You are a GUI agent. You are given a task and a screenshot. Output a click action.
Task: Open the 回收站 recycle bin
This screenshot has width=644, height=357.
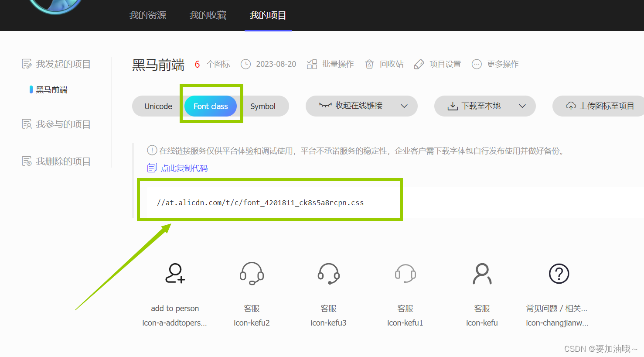click(392, 64)
